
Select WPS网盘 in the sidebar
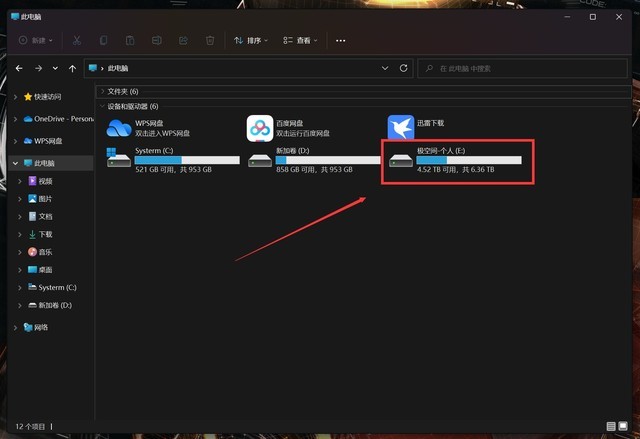(x=43, y=141)
